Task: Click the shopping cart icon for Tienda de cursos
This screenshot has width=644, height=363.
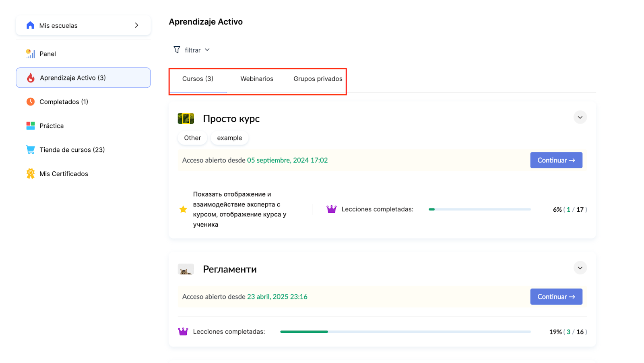Action: (x=31, y=150)
